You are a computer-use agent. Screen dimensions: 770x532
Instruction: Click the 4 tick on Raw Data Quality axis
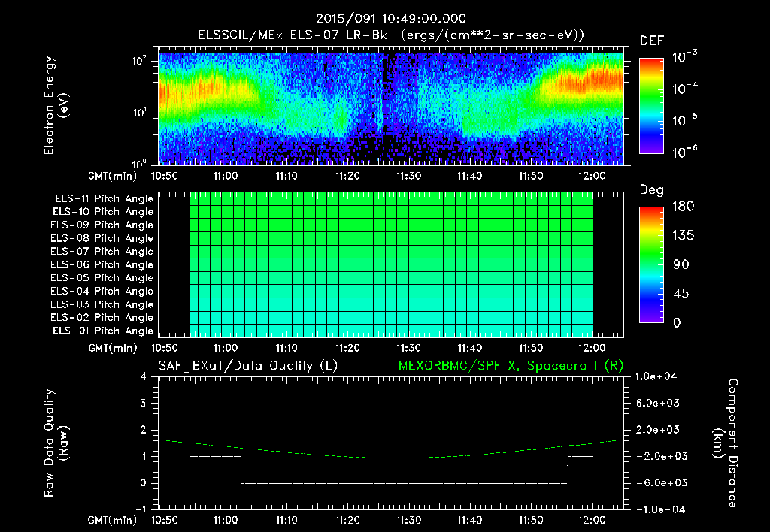[144, 376]
